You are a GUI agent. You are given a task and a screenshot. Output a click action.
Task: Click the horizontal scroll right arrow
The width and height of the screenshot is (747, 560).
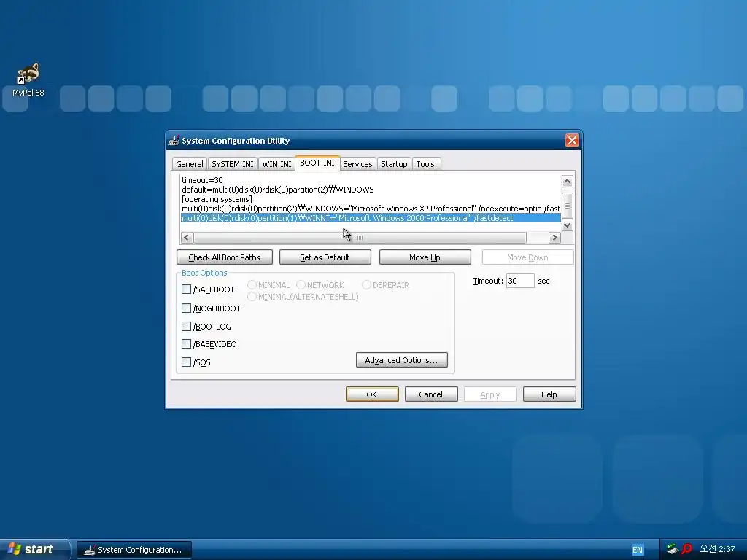(554, 237)
